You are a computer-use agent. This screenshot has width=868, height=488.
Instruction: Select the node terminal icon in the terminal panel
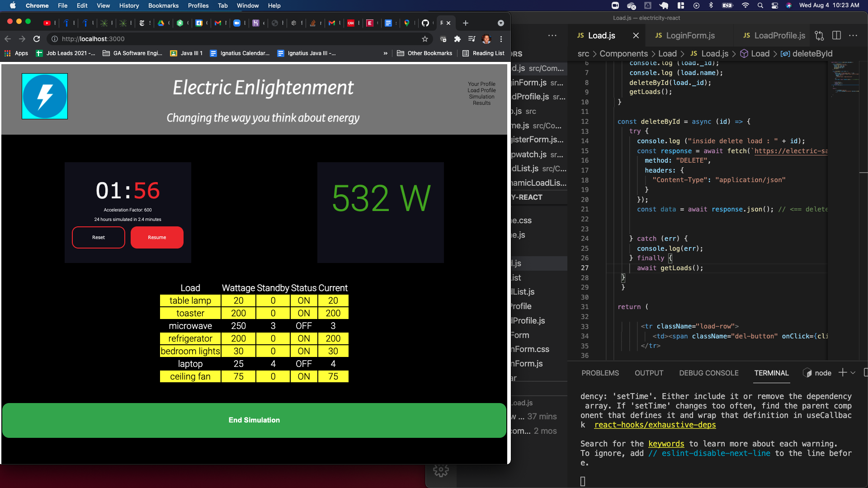coord(808,373)
